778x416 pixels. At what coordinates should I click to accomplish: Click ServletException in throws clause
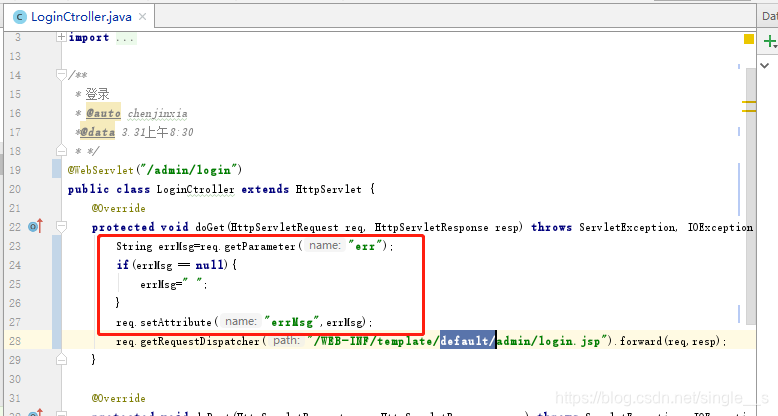627,227
